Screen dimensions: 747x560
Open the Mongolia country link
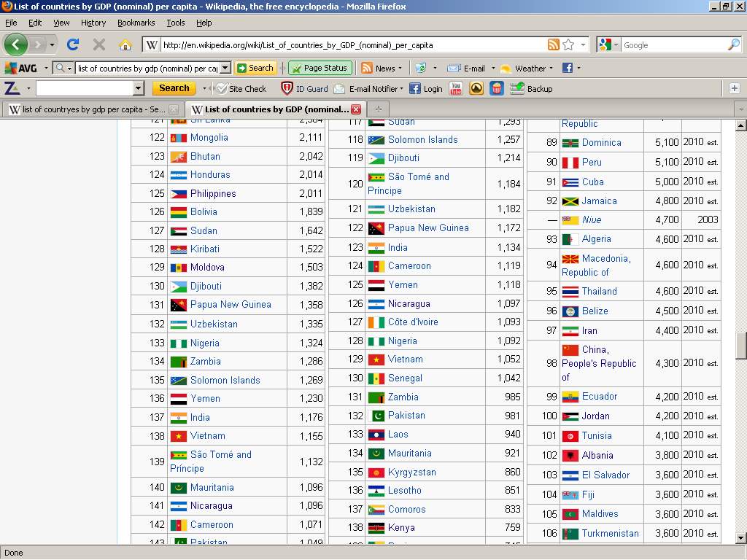coord(209,137)
